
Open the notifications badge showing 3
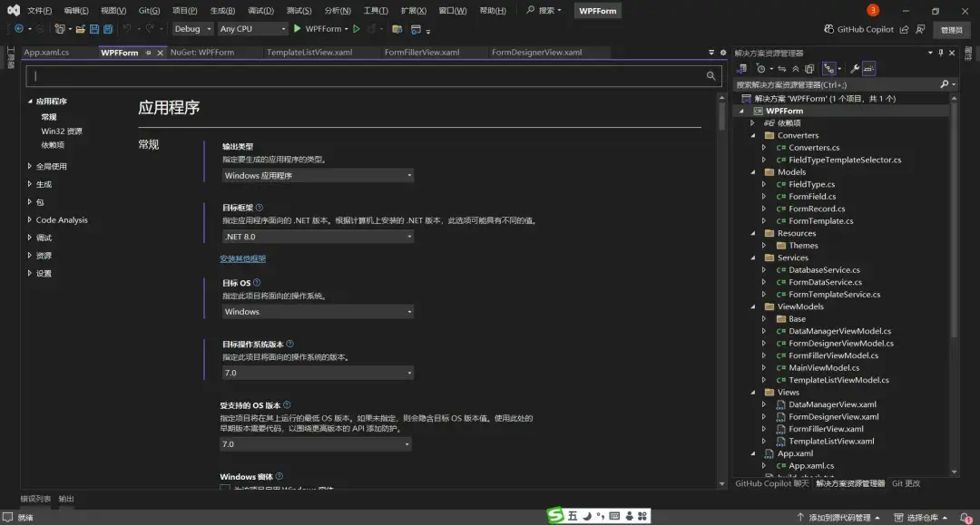(873, 10)
